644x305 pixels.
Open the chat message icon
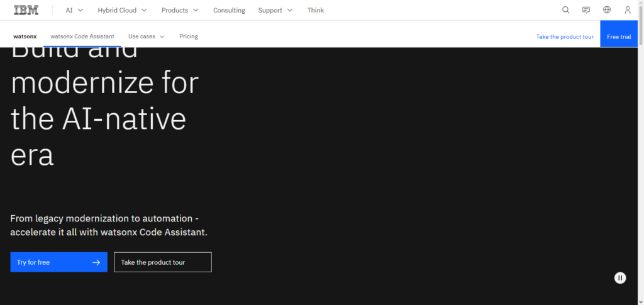coord(586,10)
